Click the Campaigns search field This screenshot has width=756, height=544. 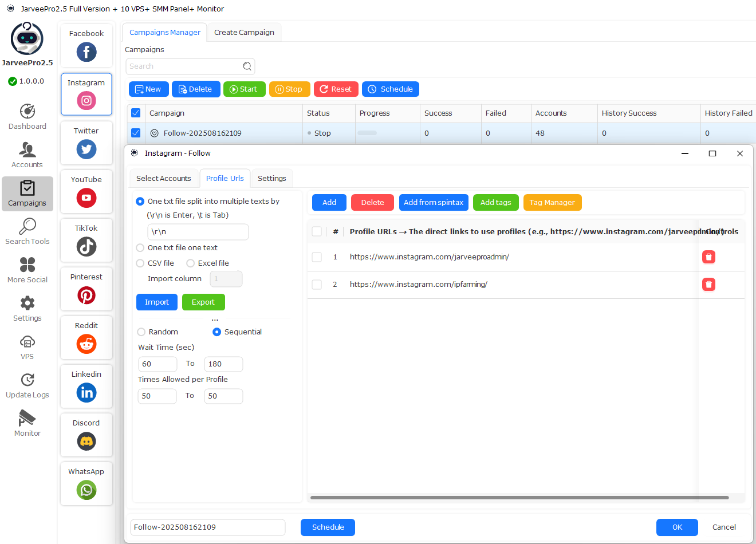tap(190, 66)
